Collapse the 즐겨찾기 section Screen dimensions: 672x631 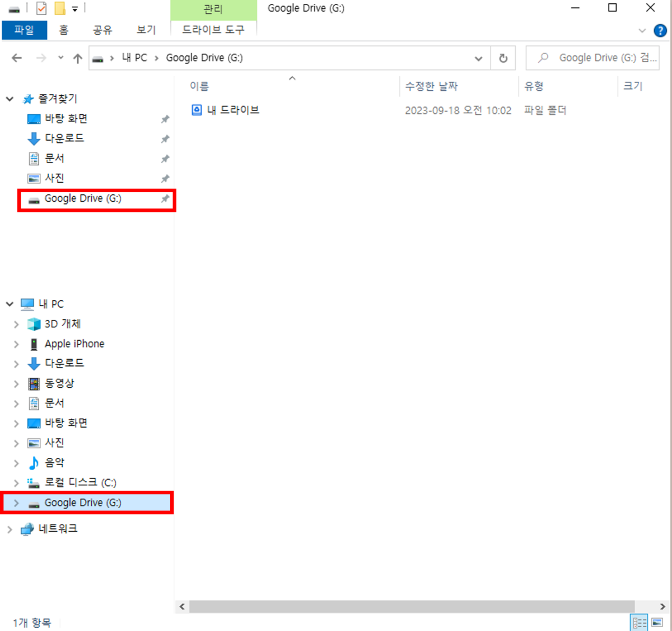pyautogui.click(x=10, y=99)
